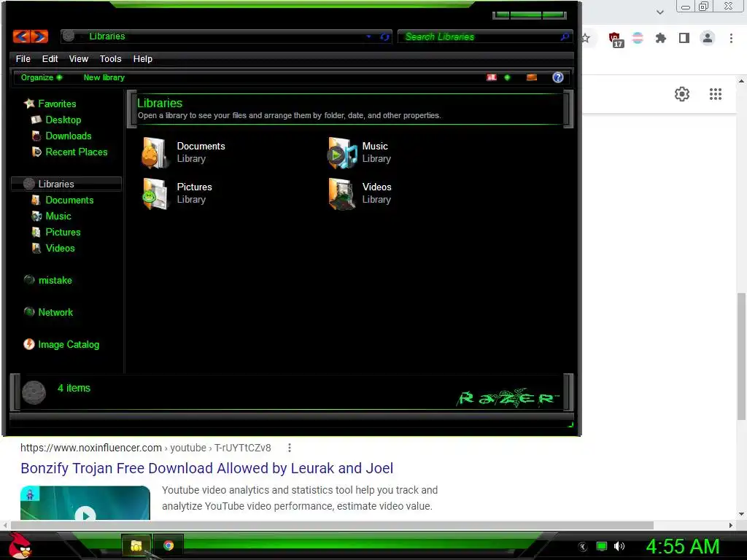Open the view options dropdown arrow
Image resolution: width=747 pixels, height=560 pixels.
point(507,77)
